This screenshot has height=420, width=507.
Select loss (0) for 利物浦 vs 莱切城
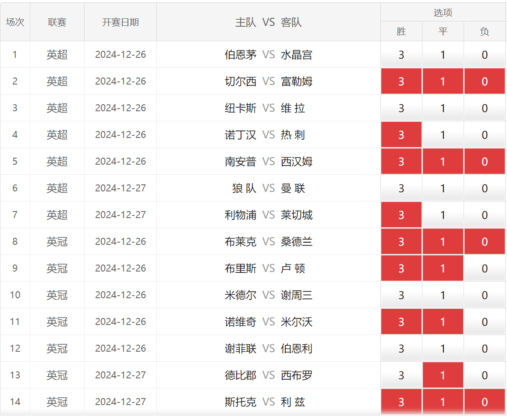pyautogui.click(x=485, y=215)
